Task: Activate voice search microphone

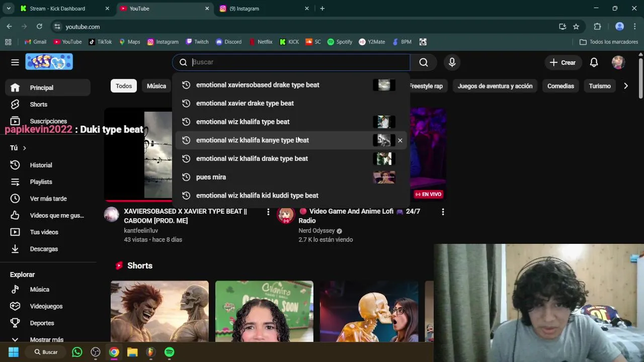Action: [452, 62]
